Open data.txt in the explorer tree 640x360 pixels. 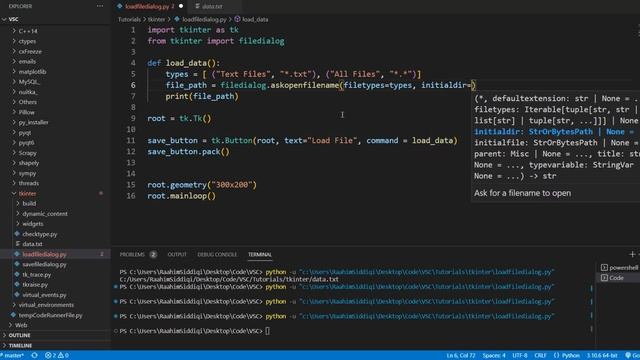pos(32,244)
